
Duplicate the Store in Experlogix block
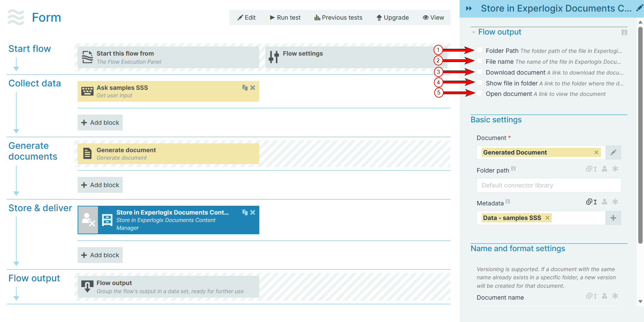(245, 212)
